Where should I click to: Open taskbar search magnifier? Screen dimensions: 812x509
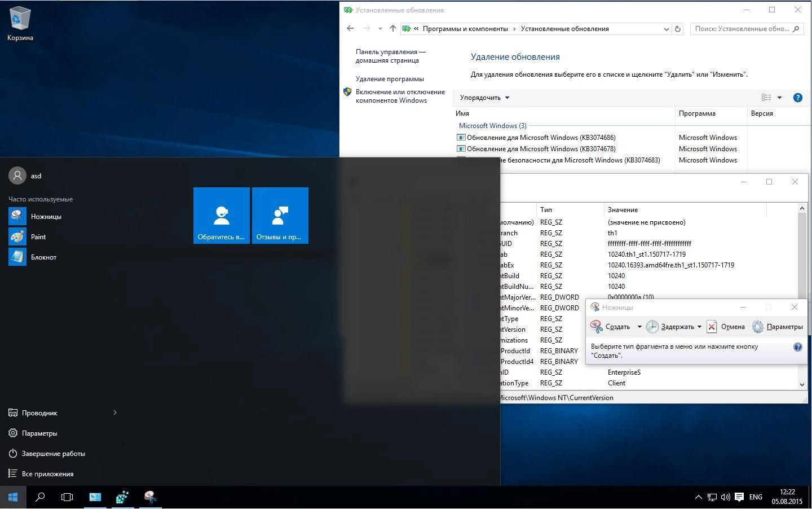tap(40, 497)
